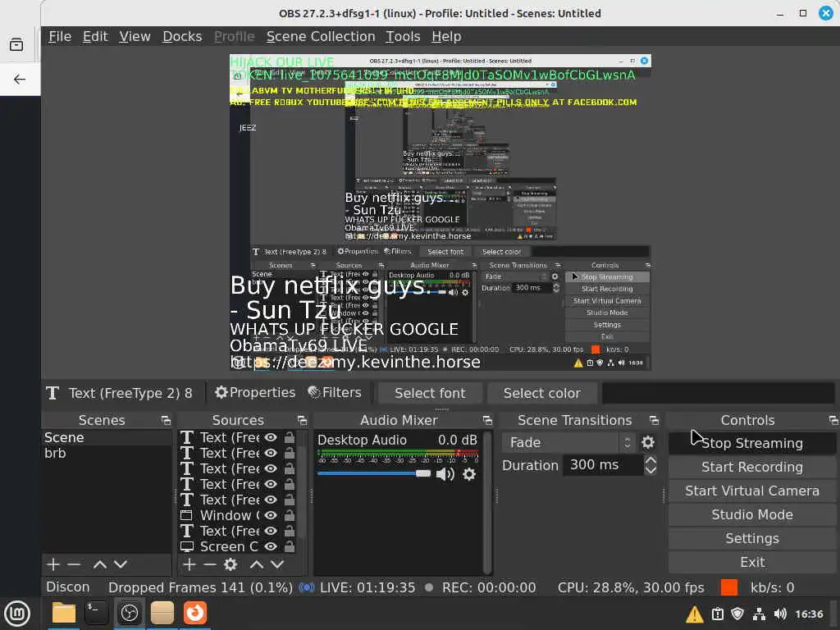
Task: Click the Audio Mixer vertical scrollbar
Action: pyautogui.click(x=487, y=503)
